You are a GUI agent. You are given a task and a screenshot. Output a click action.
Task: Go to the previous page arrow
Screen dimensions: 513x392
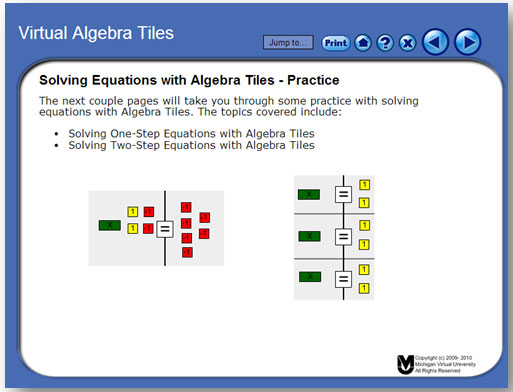[x=435, y=42]
